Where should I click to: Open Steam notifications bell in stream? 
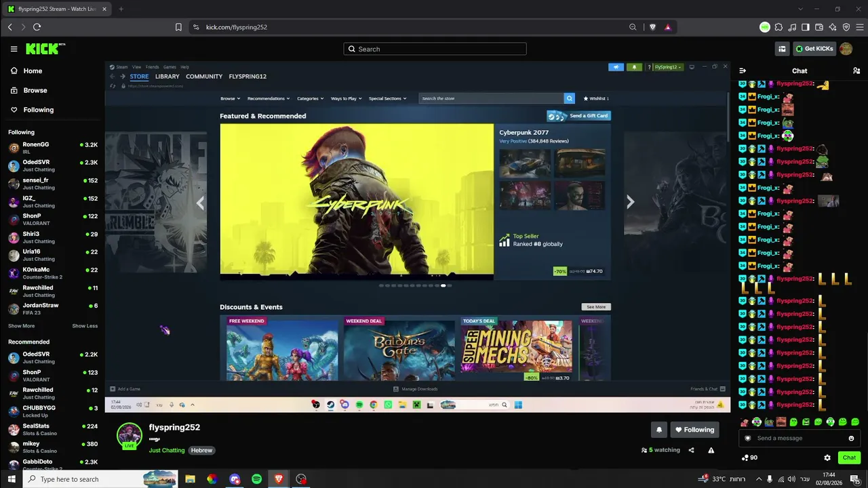pyautogui.click(x=635, y=67)
